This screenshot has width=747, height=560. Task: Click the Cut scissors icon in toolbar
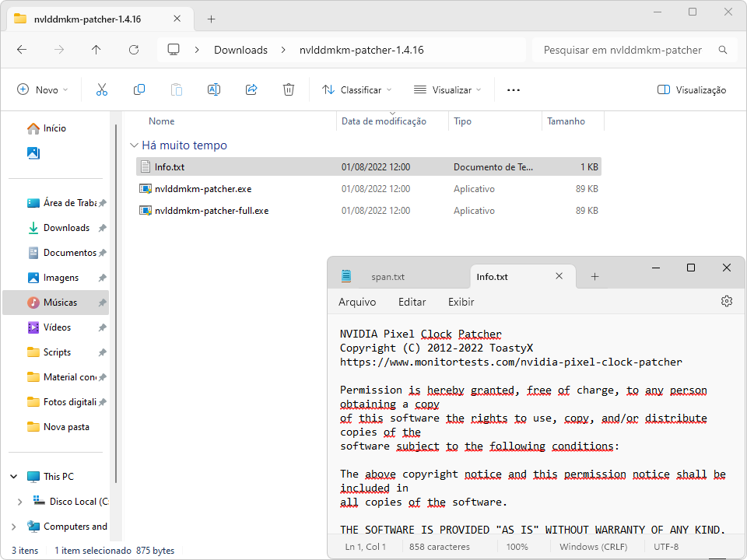click(x=101, y=89)
